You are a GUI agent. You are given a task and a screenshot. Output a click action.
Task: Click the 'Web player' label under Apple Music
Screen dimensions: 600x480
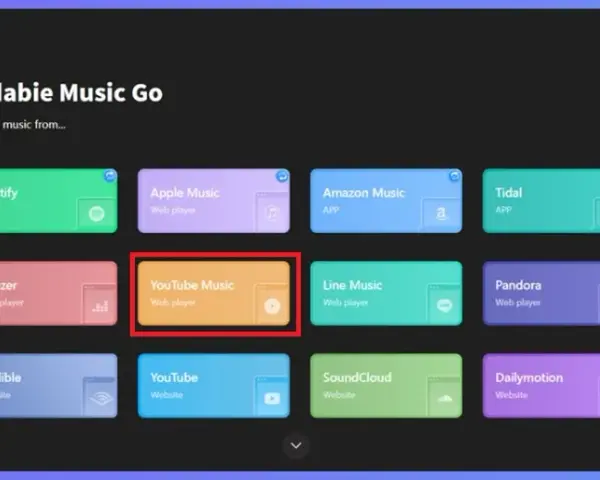pos(173,210)
